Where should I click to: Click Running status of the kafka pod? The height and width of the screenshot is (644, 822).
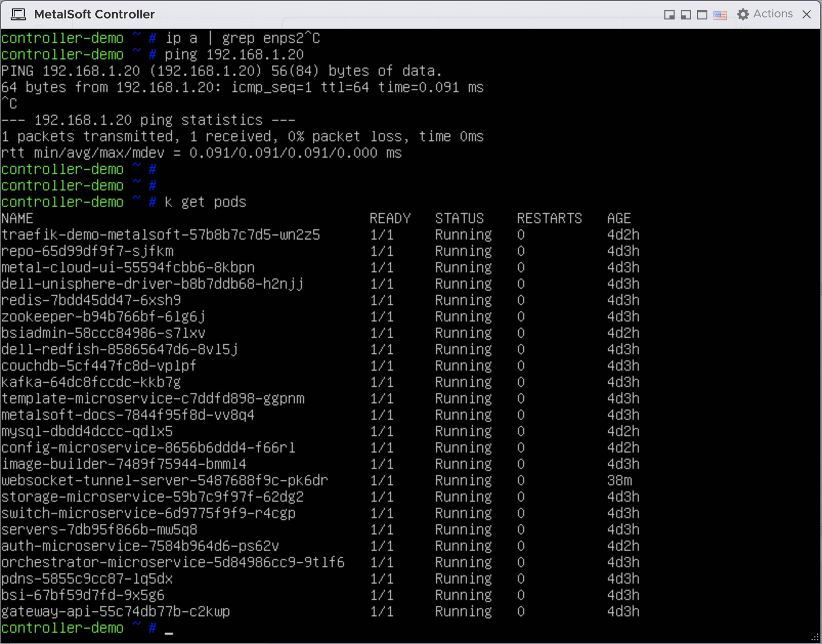464,382
